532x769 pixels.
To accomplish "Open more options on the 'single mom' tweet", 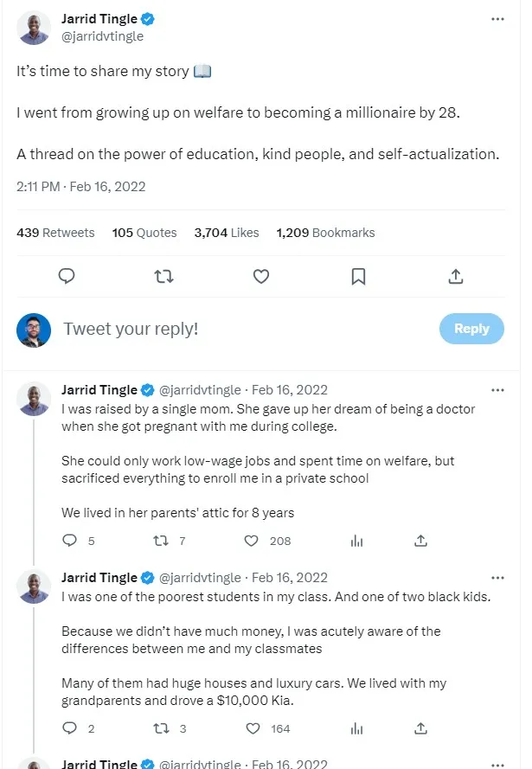I will click(x=497, y=389).
